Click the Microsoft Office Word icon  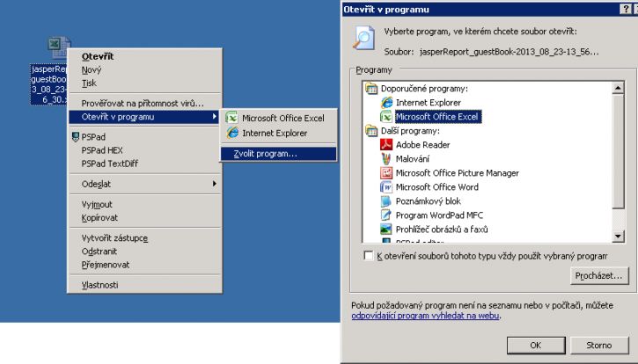pyautogui.click(x=385, y=187)
